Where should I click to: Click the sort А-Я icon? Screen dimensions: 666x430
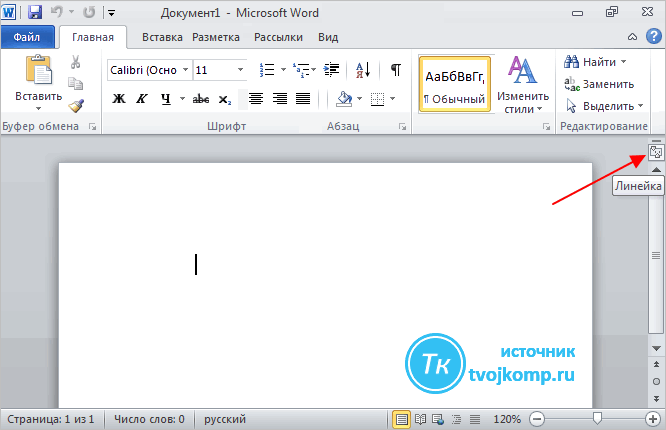(363, 70)
